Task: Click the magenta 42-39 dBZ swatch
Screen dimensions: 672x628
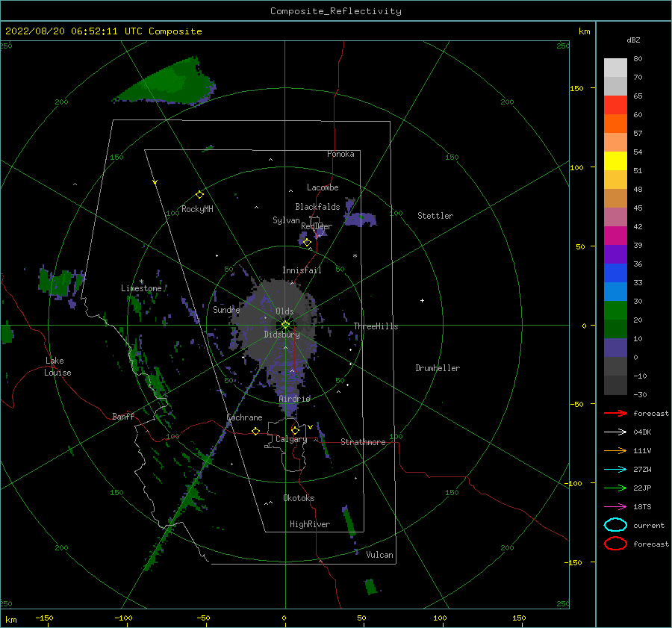Action: (615, 236)
